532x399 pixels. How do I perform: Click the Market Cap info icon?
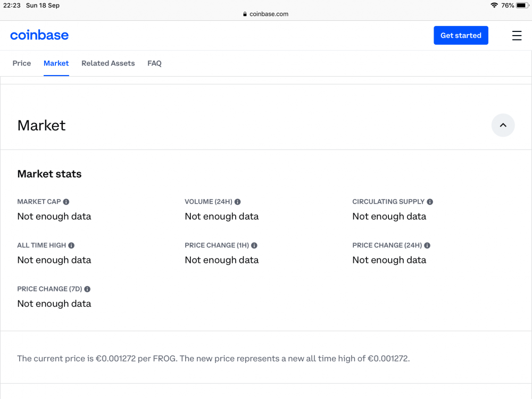[66, 202]
